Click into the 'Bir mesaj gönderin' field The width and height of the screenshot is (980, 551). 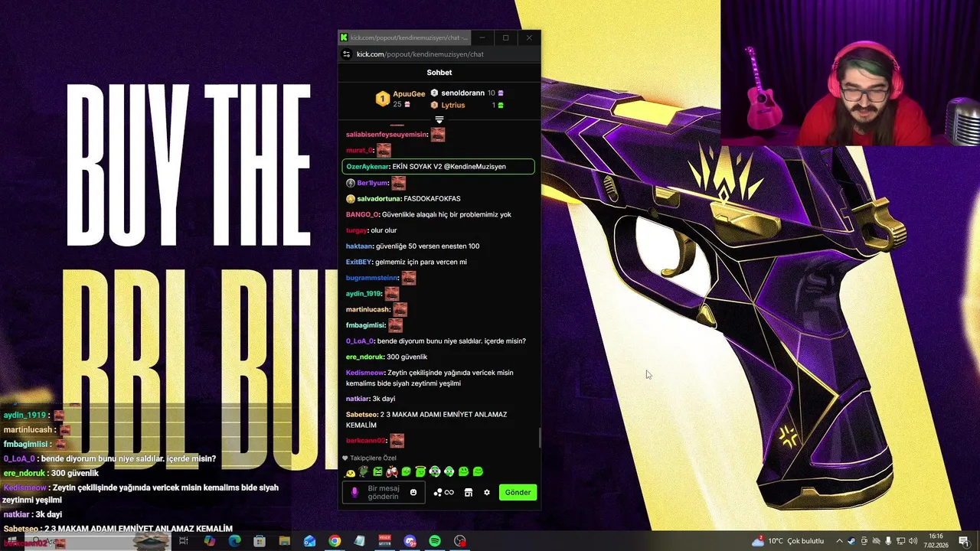pos(383,492)
